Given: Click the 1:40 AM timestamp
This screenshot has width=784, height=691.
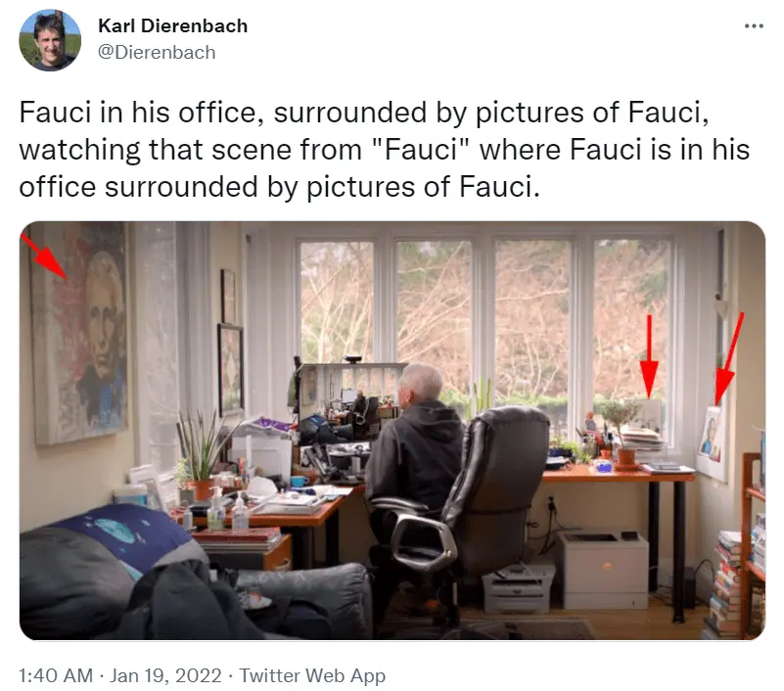Looking at the screenshot, I should point(56,675).
